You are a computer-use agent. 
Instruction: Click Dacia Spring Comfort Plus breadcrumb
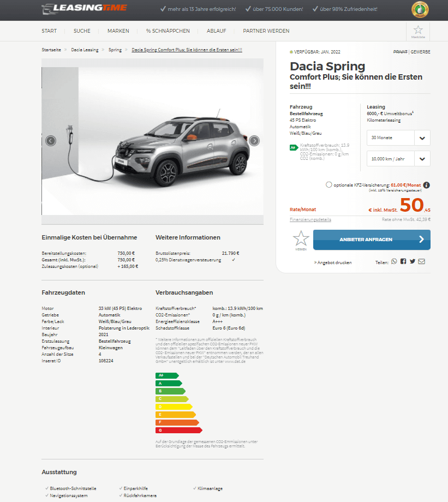coord(187,50)
